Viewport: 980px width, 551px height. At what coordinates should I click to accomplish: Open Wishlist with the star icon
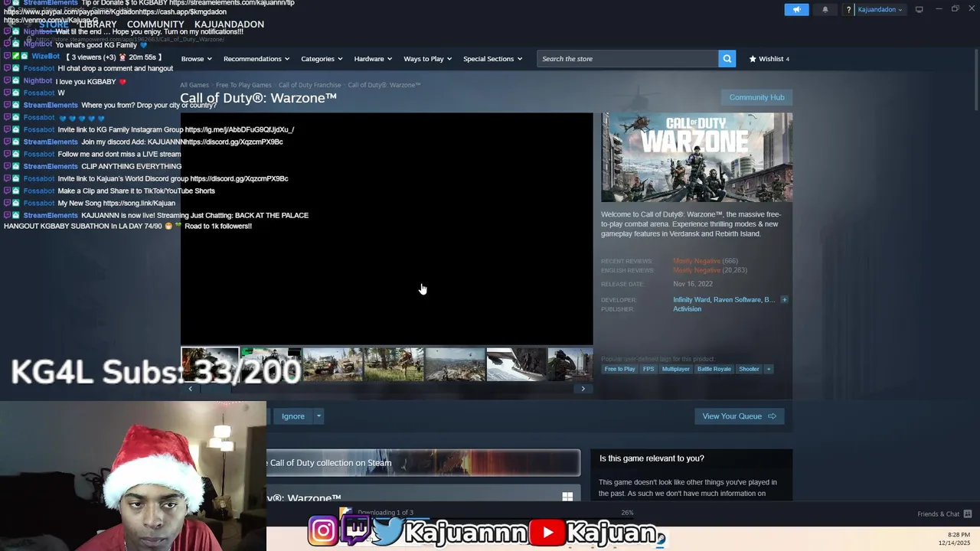(x=769, y=59)
